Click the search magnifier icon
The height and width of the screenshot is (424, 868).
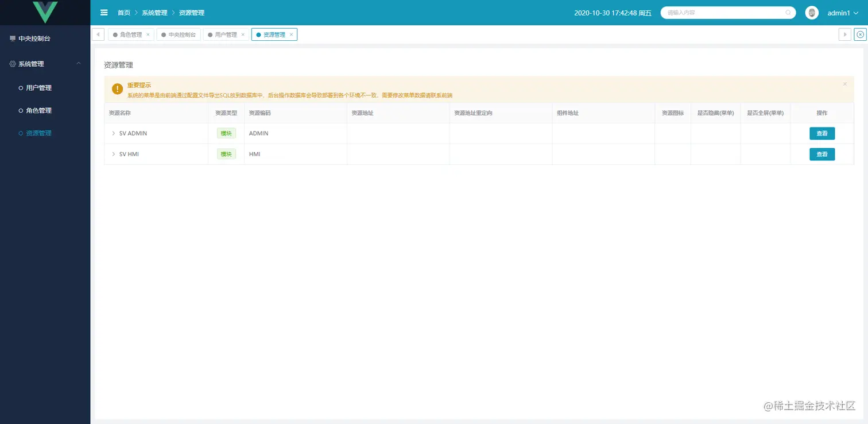[x=788, y=13]
